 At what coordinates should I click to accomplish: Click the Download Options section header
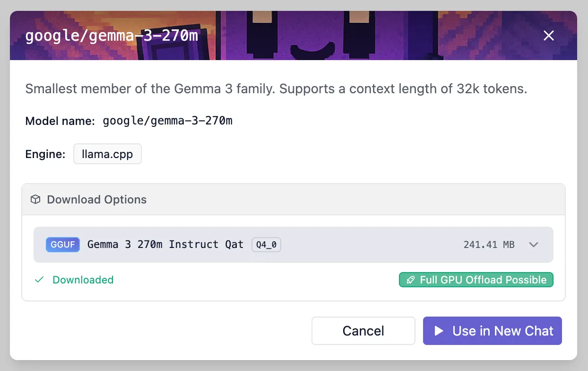[97, 200]
